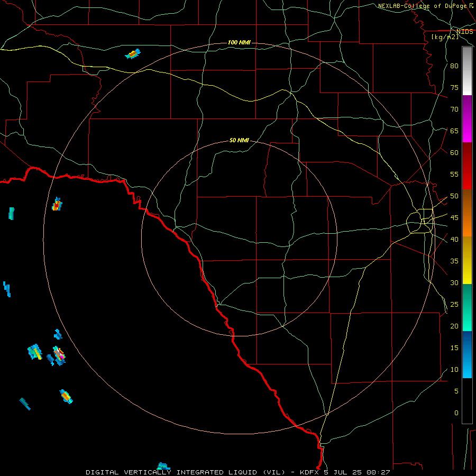Image resolution: width=476 pixels, height=476 pixels.
Task: Pick the magenta segment of the VIL color bar
Action: click(x=467, y=119)
